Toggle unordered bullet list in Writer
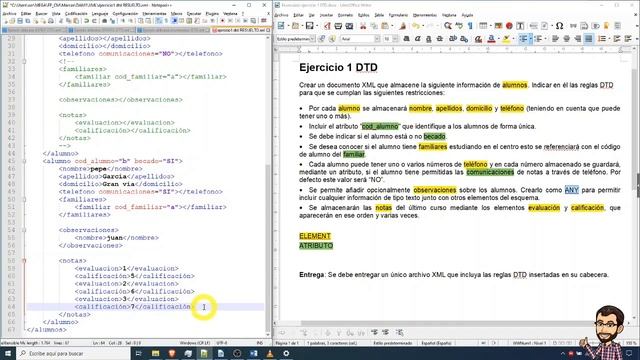The height and width of the screenshot is (360, 640). 523,38
